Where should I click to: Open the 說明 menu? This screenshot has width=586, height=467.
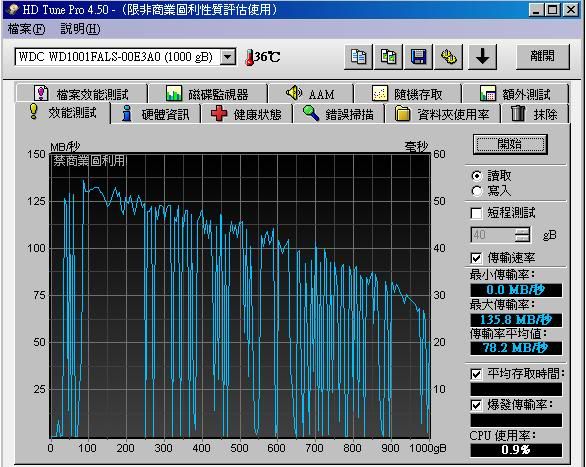(x=80, y=29)
